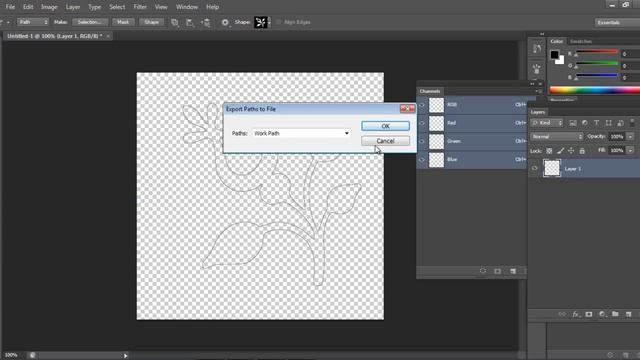
Task: Click the Mask button in options bar
Action: pos(123,22)
